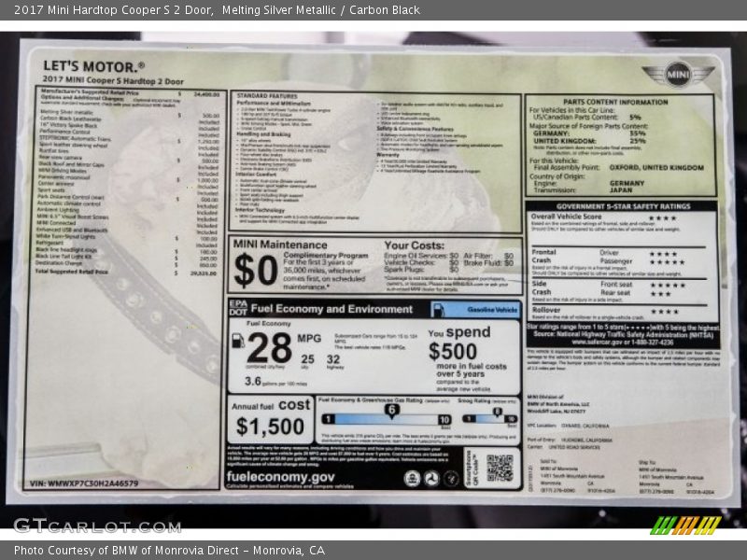The width and height of the screenshot is (747, 560).
Task: Click the '$500' more in fuel costs figure
Action: [x=453, y=352]
